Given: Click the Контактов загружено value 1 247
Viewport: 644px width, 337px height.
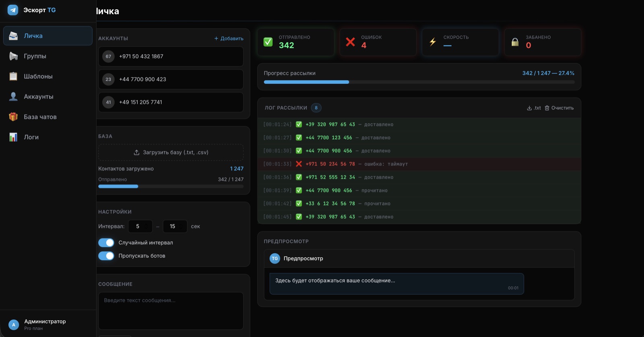Looking at the screenshot, I should pos(237,169).
